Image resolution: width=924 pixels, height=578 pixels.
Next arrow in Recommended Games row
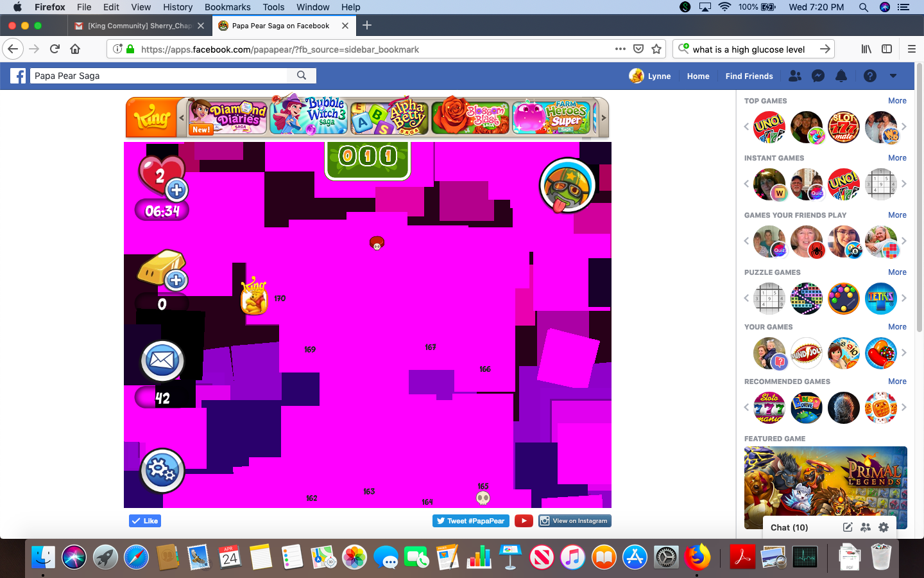[903, 407]
